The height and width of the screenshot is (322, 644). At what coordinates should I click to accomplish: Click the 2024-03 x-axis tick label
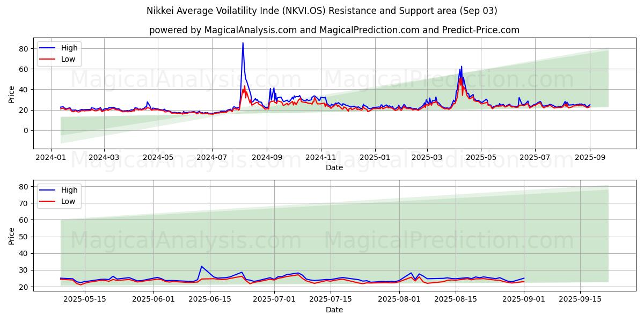click(x=104, y=158)
